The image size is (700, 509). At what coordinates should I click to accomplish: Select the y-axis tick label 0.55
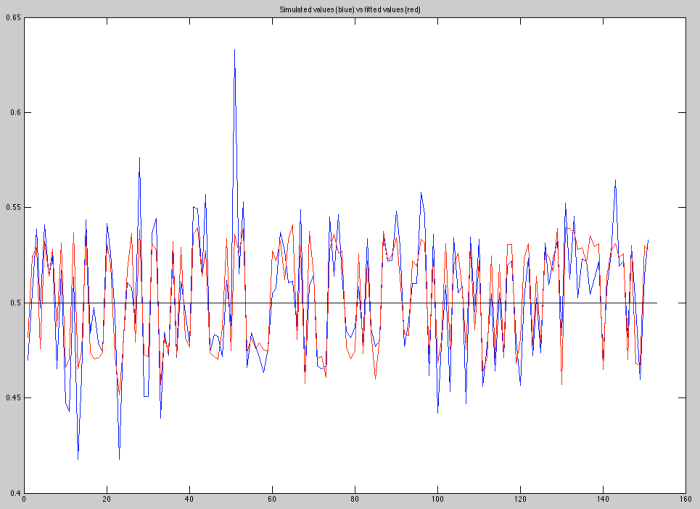click(x=11, y=208)
